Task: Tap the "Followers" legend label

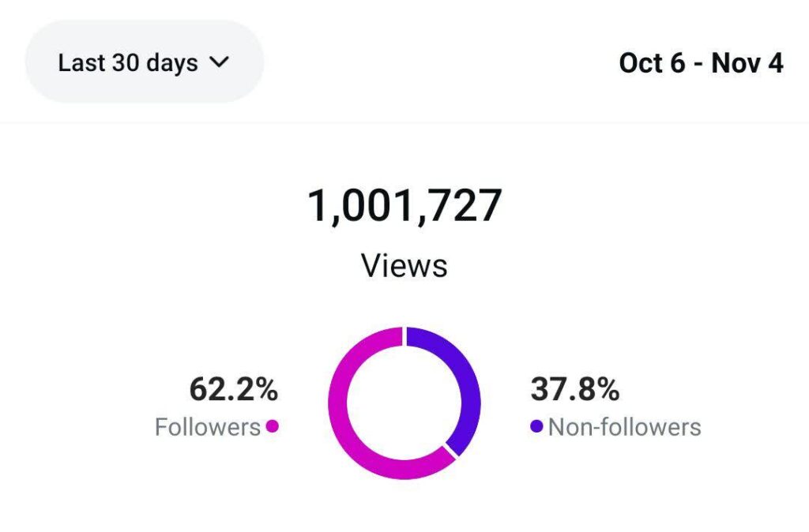Action: click(207, 427)
